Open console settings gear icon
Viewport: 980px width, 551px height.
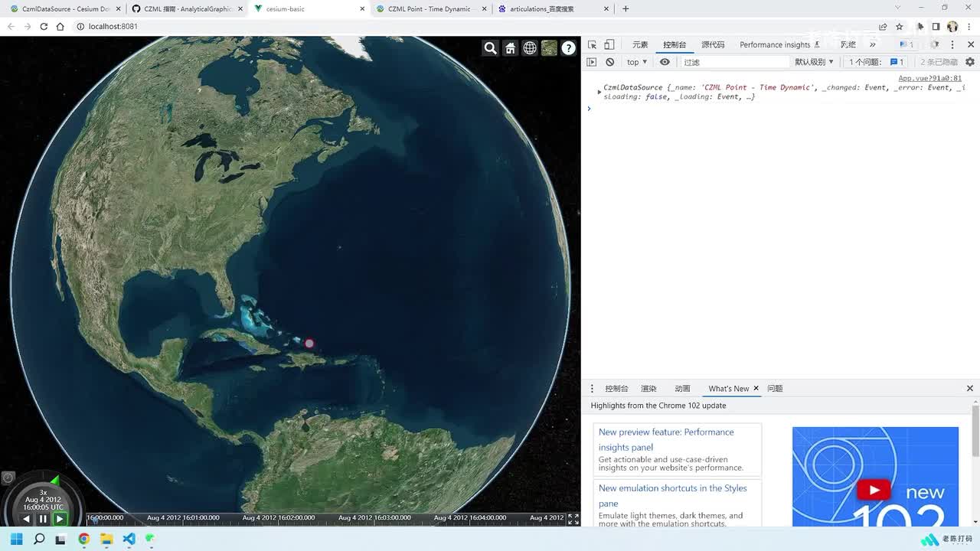click(970, 62)
